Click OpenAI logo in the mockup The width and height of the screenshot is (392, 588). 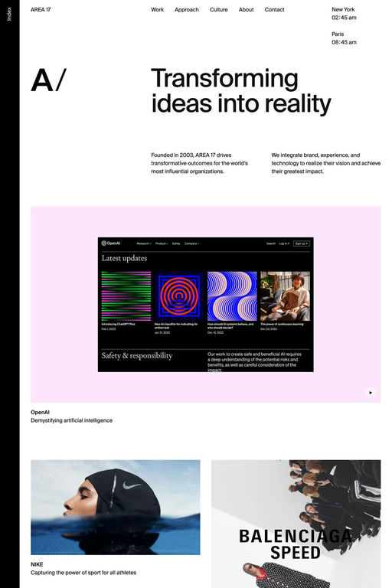111,243
